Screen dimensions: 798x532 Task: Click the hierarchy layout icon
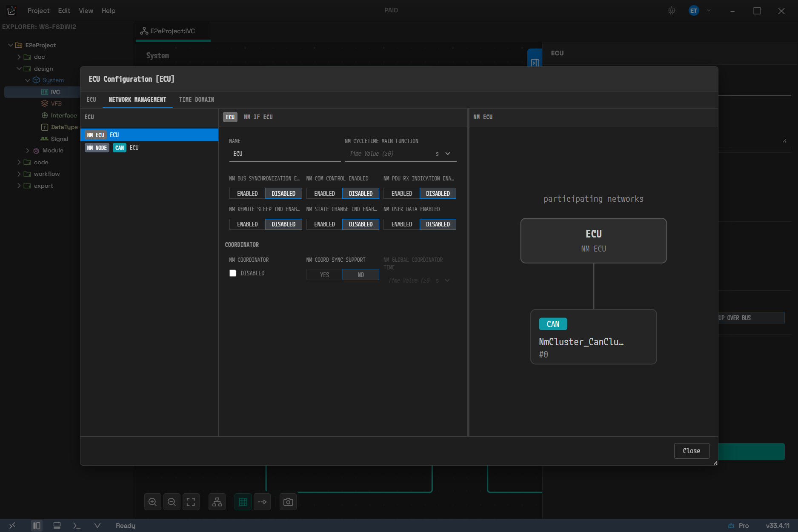tap(217, 502)
